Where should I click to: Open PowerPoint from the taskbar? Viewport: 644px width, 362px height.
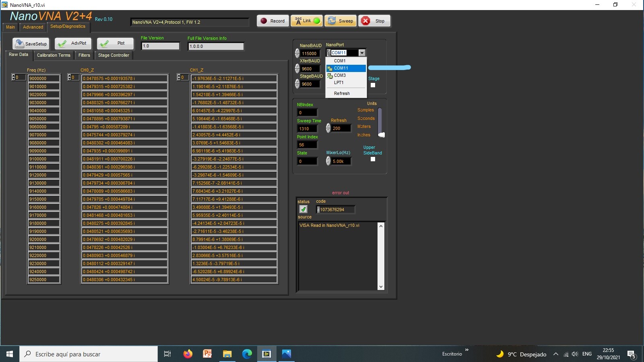pos(207,354)
